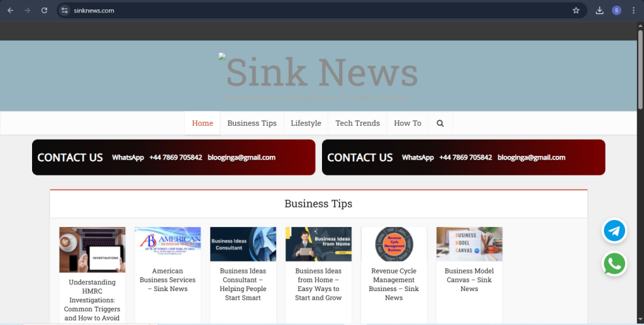Viewport: 644px width, 325px height.
Task: Click the American Business Services logo thumbnail
Action: (167, 244)
